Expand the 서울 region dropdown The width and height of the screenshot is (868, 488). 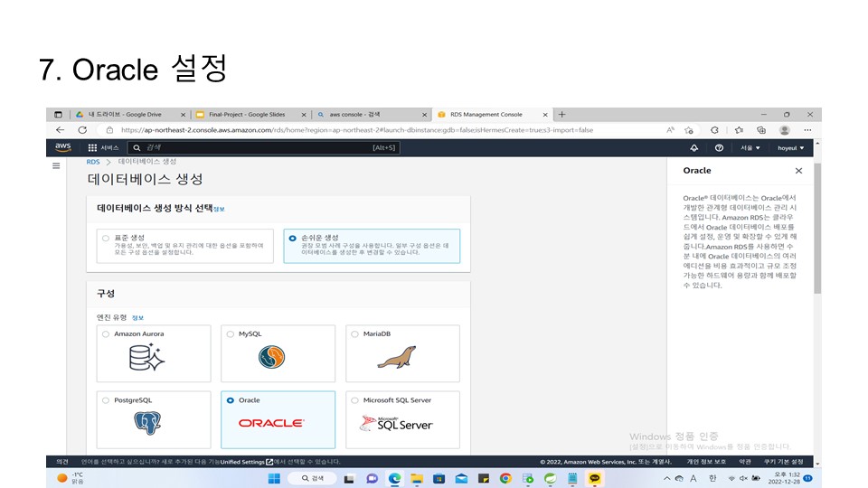click(x=750, y=147)
